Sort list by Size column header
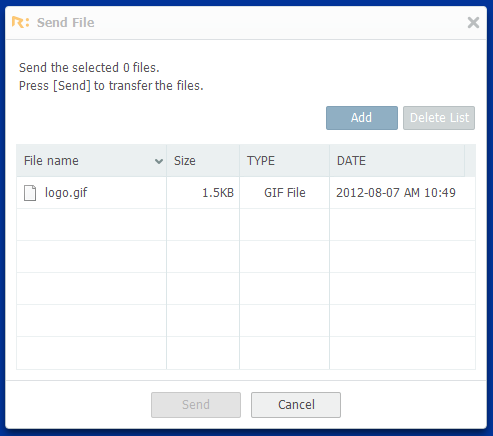This screenshot has height=436, width=493. point(203,161)
